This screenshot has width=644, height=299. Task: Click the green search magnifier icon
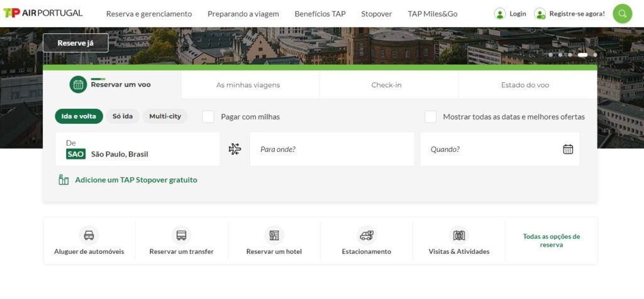pyautogui.click(x=622, y=14)
